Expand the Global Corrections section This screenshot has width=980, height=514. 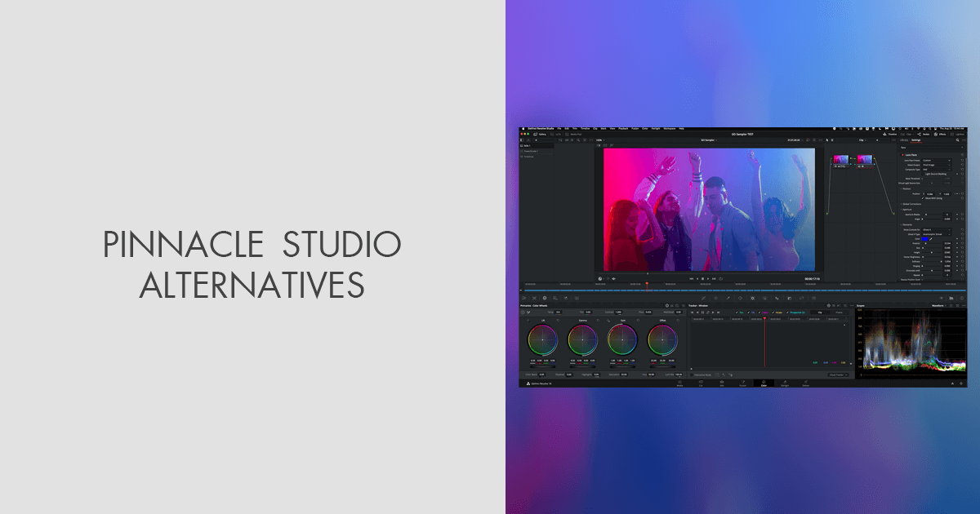coord(911,204)
